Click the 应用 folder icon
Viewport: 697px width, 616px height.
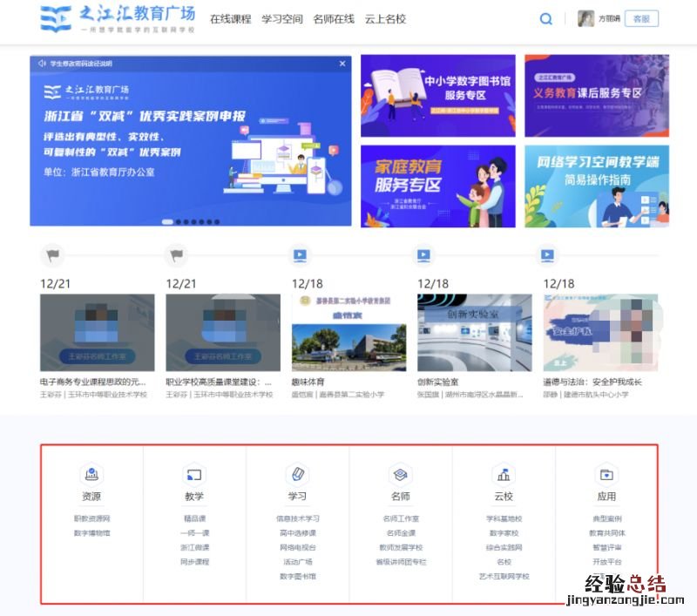(606, 474)
